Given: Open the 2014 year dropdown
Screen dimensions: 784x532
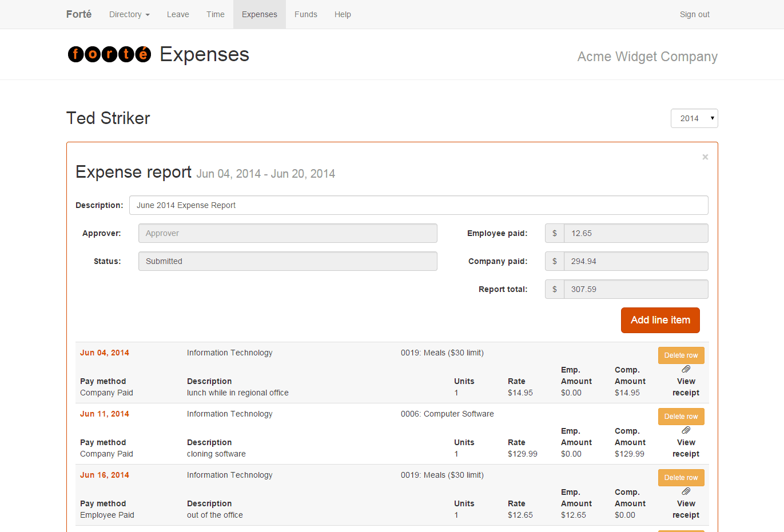Looking at the screenshot, I should pos(694,118).
